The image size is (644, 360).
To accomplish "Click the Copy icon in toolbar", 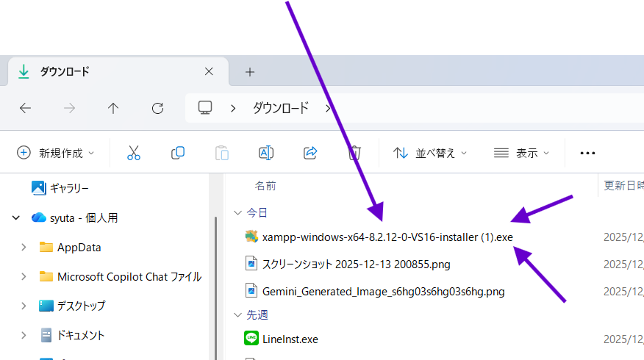I will (x=177, y=153).
